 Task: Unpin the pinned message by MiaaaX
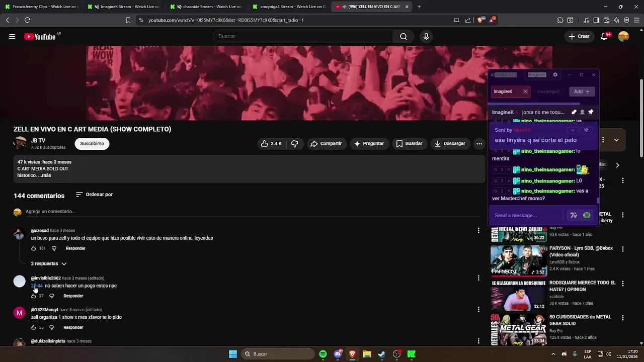[x=586, y=130]
